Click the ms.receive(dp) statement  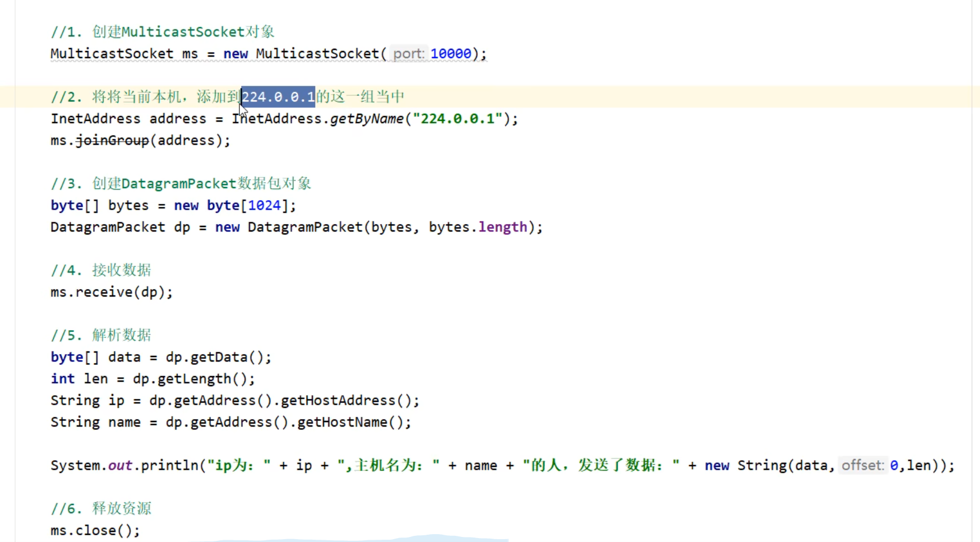click(112, 293)
